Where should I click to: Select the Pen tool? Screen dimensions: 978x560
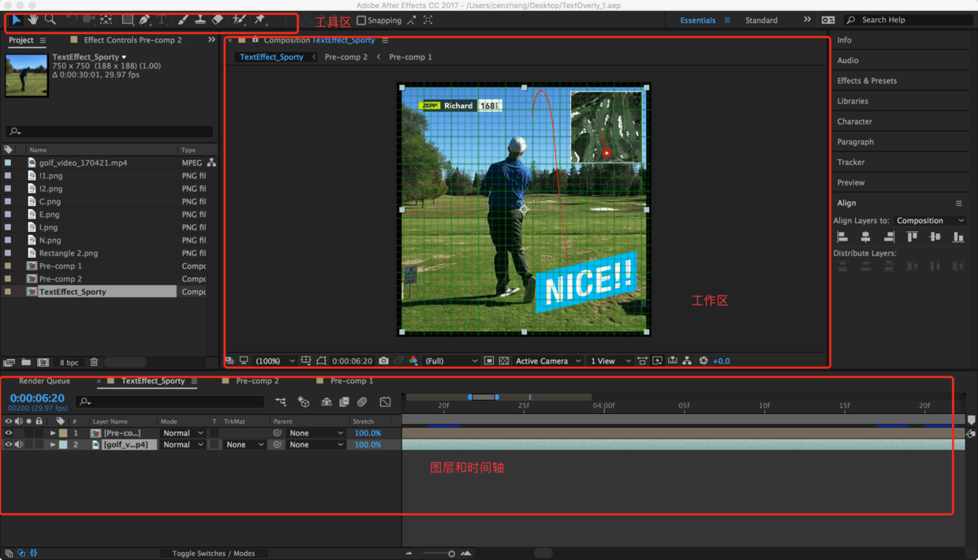144,20
